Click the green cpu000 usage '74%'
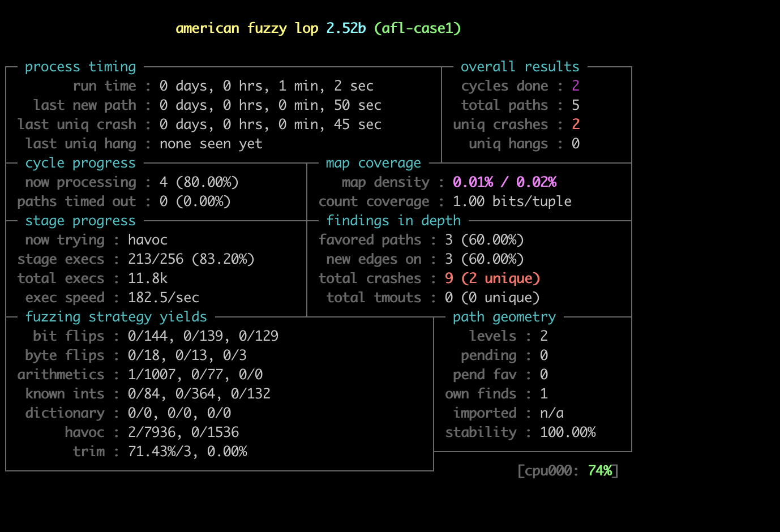The width and height of the screenshot is (780, 532). coord(600,471)
